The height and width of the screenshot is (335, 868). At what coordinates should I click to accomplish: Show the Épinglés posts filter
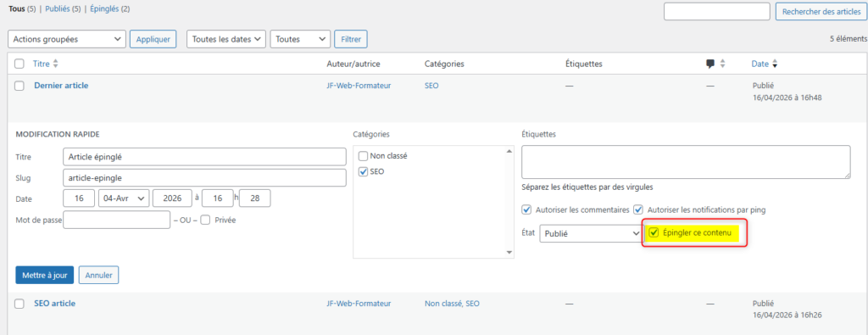coord(105,8)
